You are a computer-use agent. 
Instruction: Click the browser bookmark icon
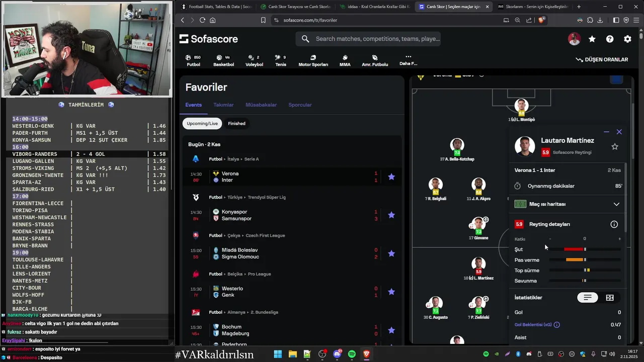coord(263,20)
